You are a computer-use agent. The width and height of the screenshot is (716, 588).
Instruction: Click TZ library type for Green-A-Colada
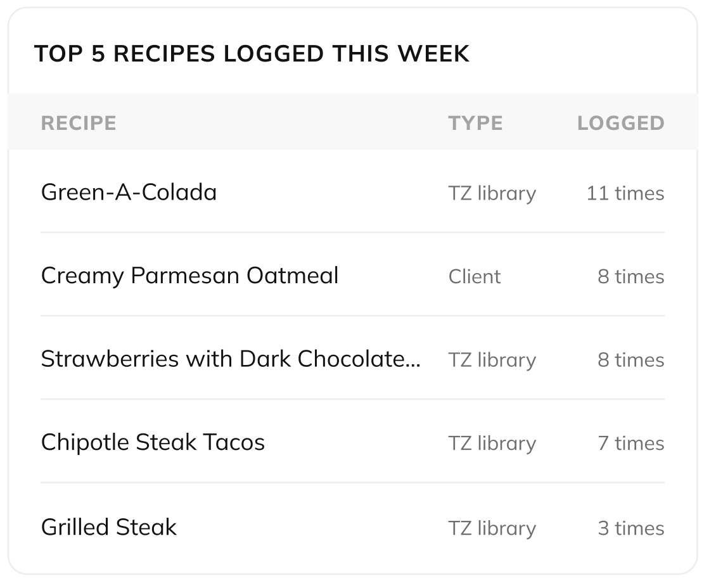click(x=492, y=193)
